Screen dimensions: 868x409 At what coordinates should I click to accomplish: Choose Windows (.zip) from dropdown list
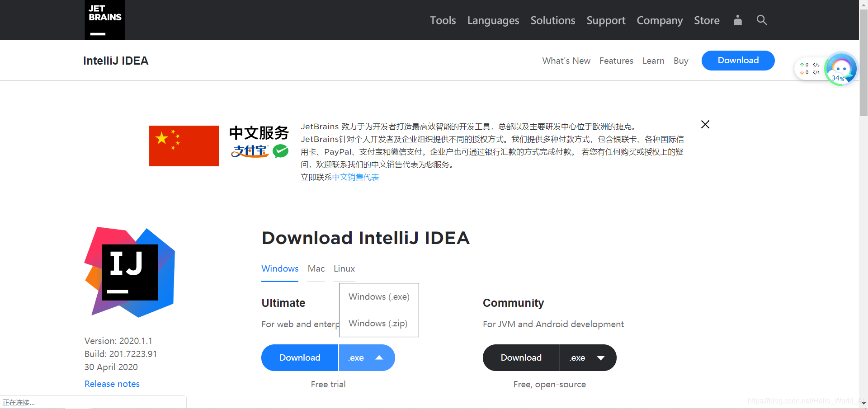(x=378, y=324)
